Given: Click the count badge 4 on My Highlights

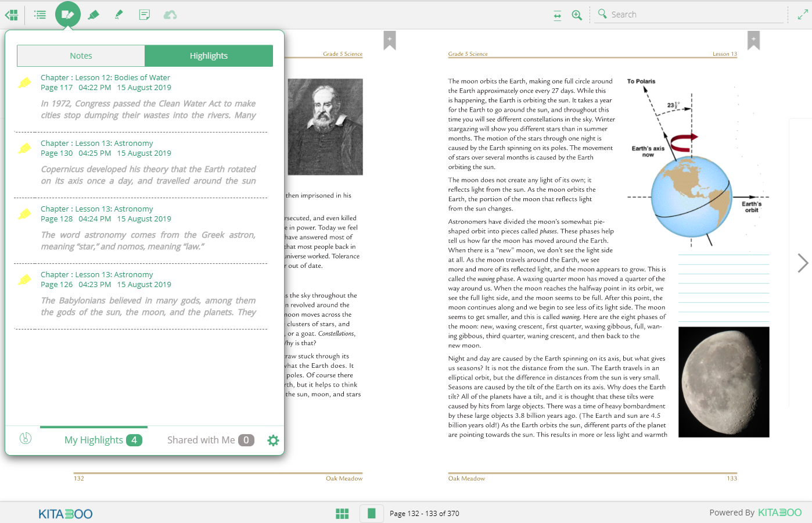Looking at the screenshot, I should 134,440.
